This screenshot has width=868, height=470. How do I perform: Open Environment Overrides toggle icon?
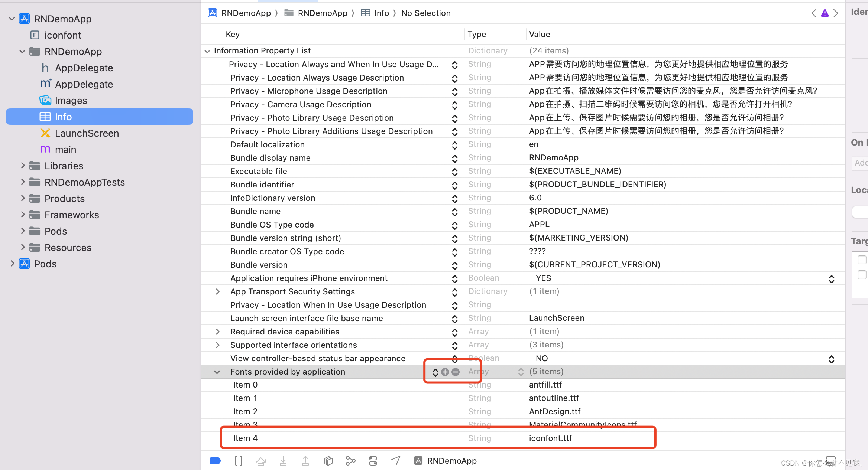click(x=373, y=461)
